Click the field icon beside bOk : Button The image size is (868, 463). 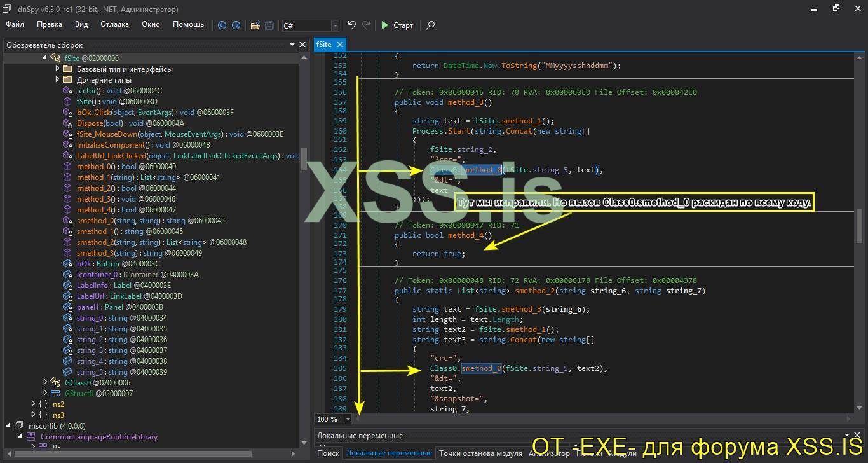[x=67, y=264]
